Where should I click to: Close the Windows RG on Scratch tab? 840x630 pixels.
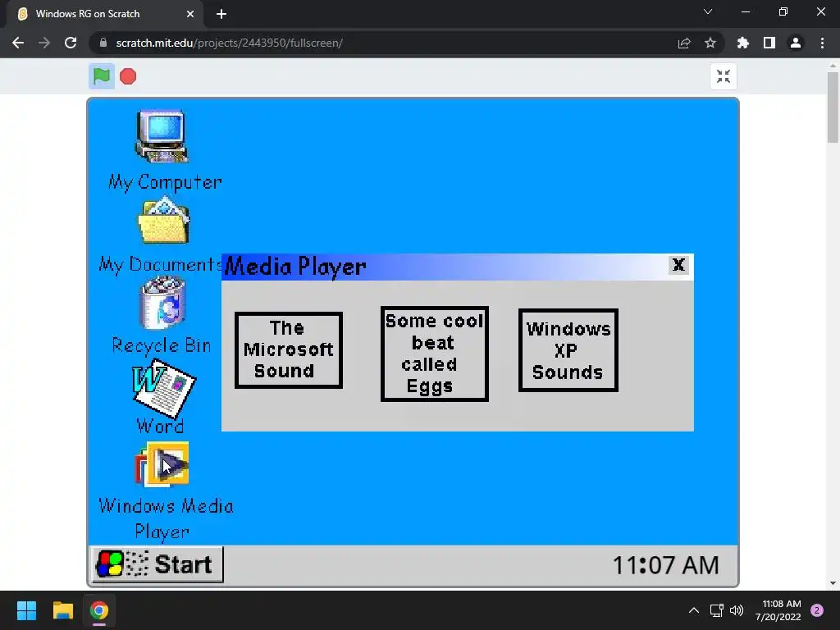click(x=190, y=14)
